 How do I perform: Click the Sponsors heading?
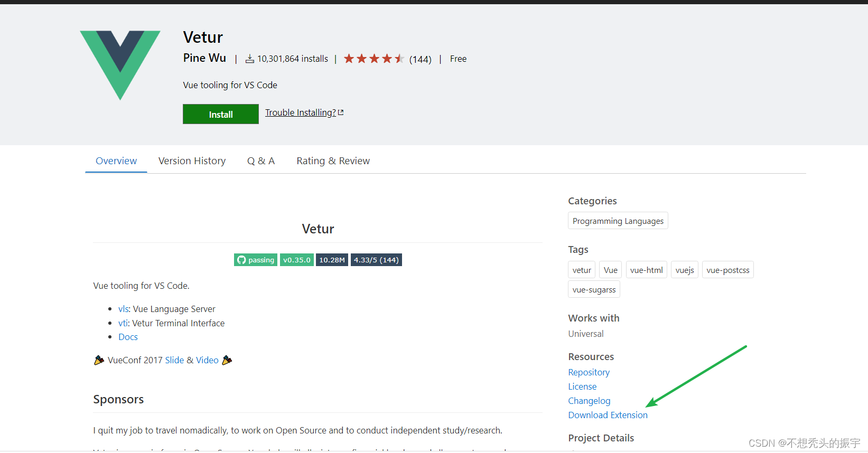click(x=118, y=399)
